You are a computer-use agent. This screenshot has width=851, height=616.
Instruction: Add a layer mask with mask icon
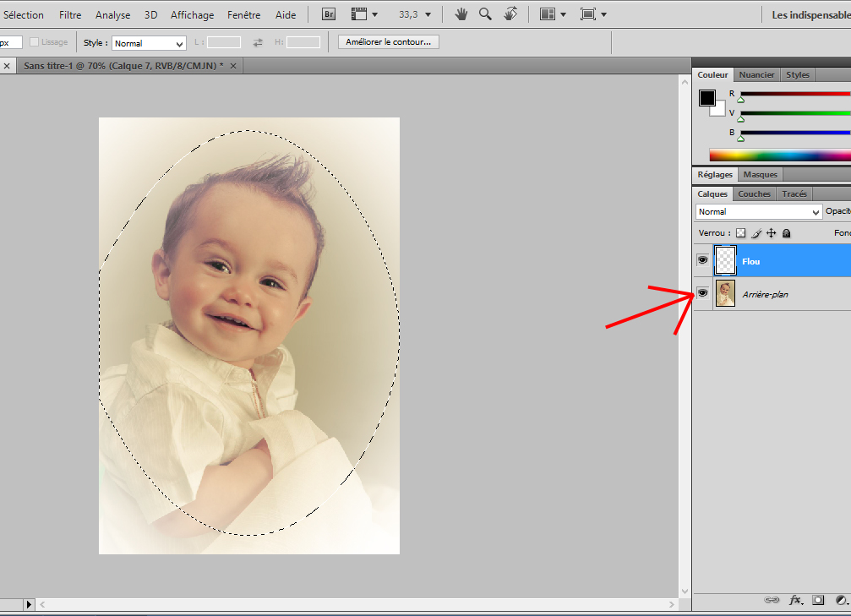tap(818, 600)
